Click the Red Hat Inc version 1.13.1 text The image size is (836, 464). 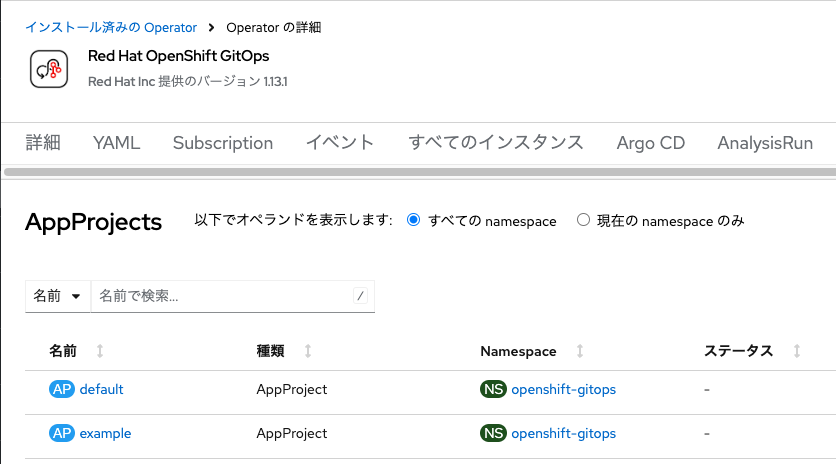pyautogui.click(x=188, y=82)
